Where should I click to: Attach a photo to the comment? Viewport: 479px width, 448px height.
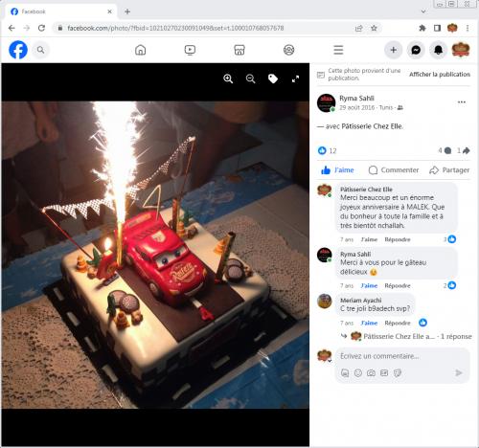[x=371, y=372]
